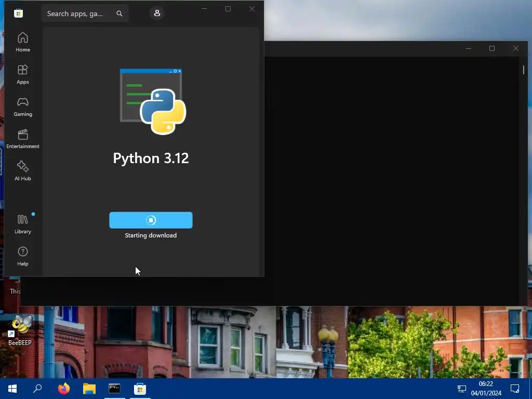The image size is (532, 399).
Task: Open Help in the Store sidebar
Action: tap(23, 256)
